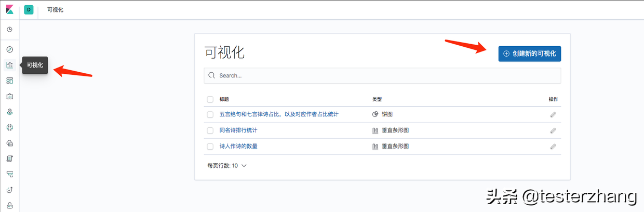Open the SIEM lock icon in sidebar
This screenshot has height=212, width=644.
coord(9,205)
